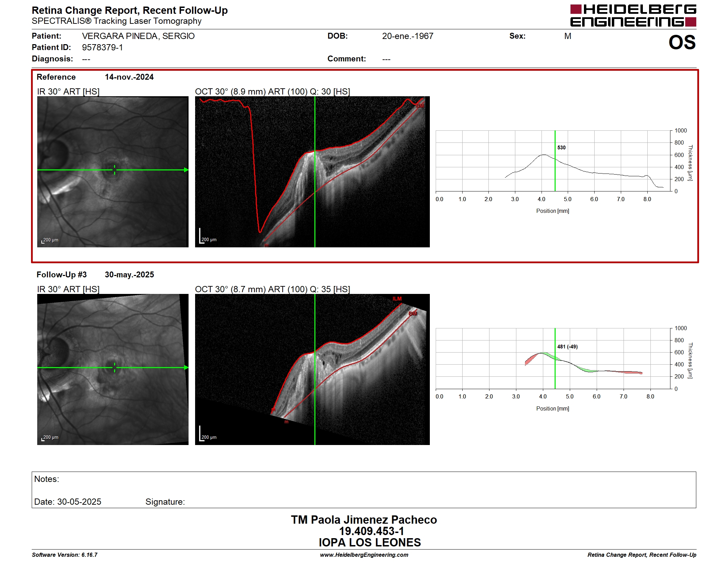Open the www.HeidelbergEngineering.com link
The width and height of the screenshot is (728, 563).
(x=364, y=555)
